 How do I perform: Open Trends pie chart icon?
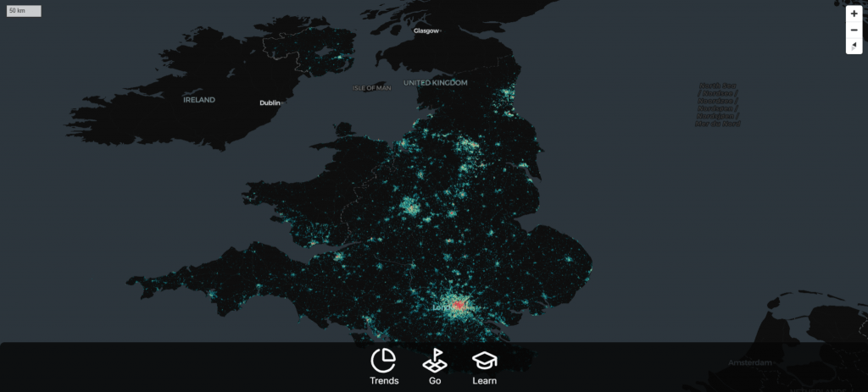[x=384, y=361]
